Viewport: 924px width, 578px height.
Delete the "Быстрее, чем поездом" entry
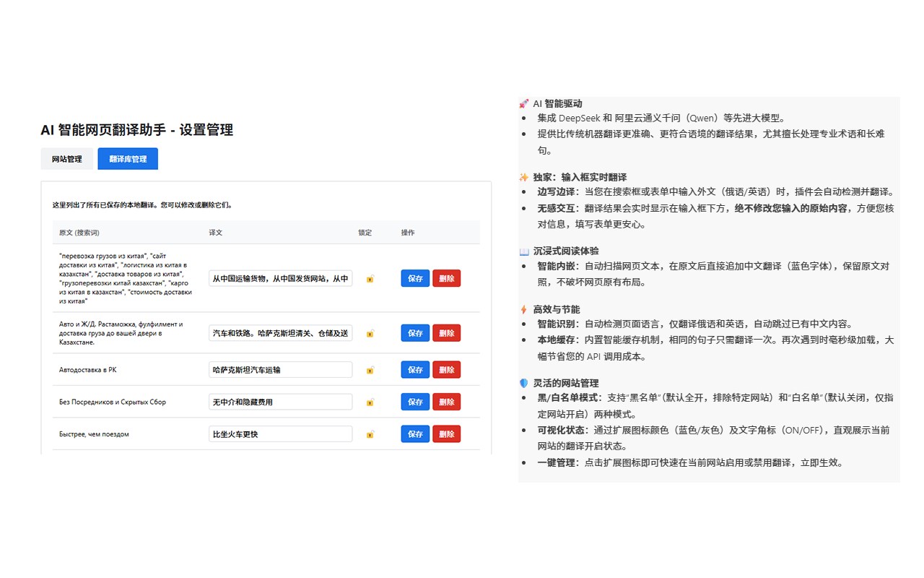tap(446, 433)
